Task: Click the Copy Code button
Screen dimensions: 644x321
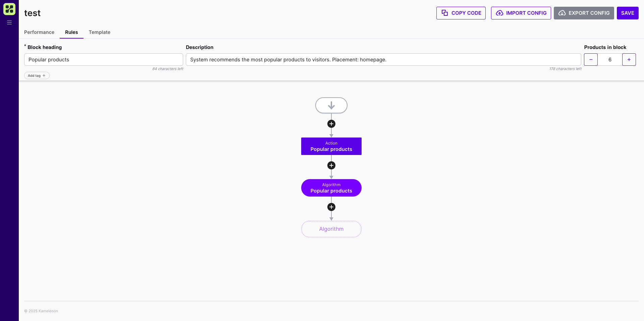Action: (461, 13)
